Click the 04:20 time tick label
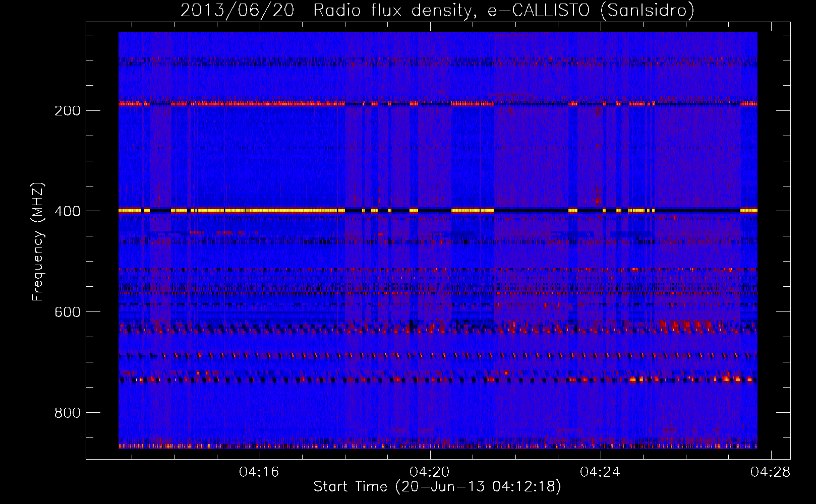 [x=430, y=472]
